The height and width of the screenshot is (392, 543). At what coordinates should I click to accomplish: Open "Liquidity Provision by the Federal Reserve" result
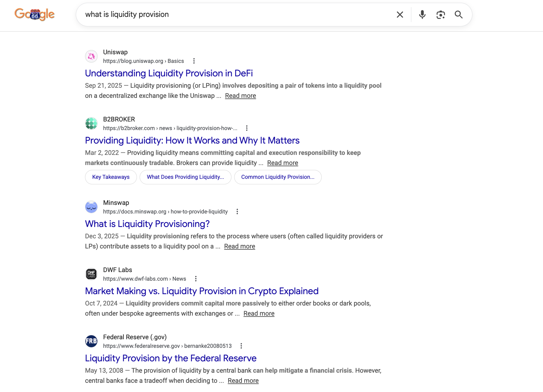click(x=171, y=358)
